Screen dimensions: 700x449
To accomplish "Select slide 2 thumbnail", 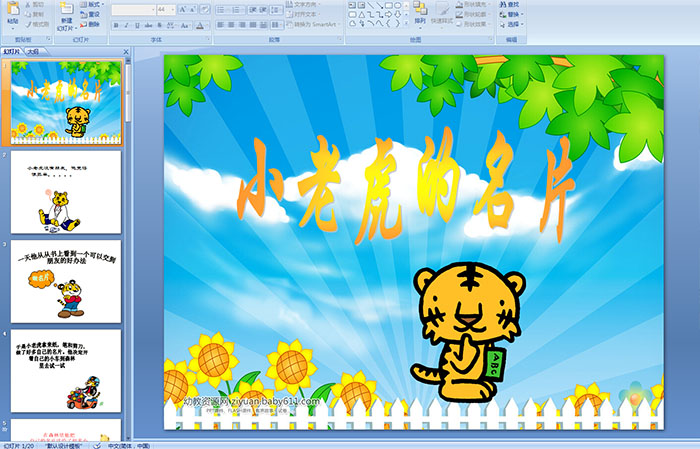I will point(66,192).
